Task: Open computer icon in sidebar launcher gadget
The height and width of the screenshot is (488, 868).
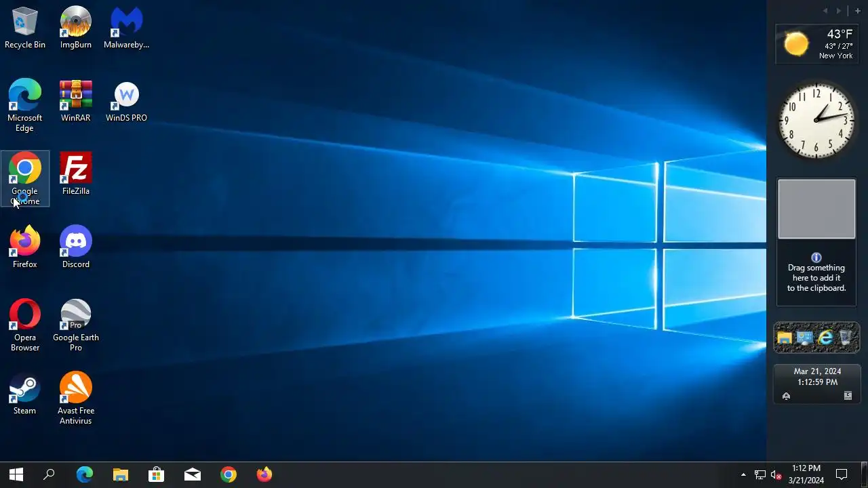Action: tap(805, 338)
